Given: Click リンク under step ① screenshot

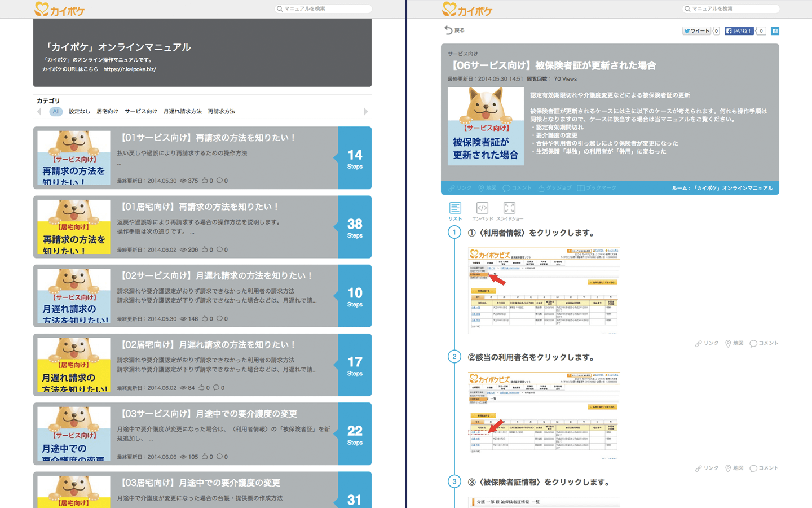Looking at the screenshot, I should click(x=707, y=343).
